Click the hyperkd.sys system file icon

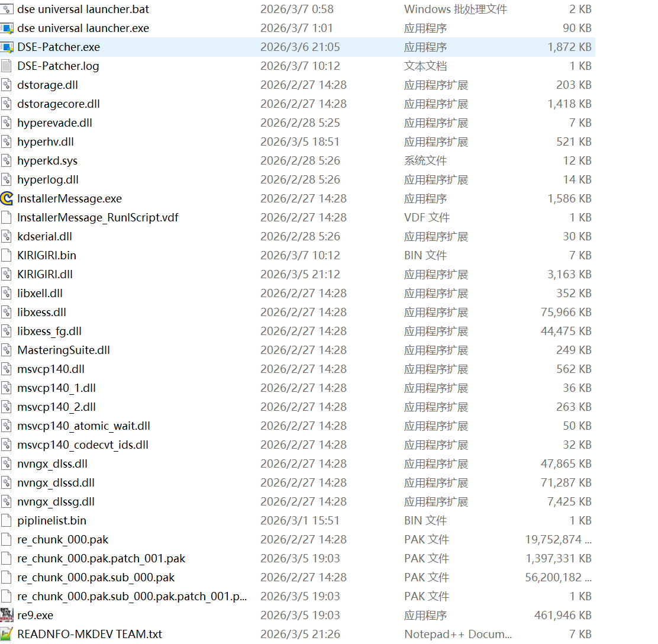7,161
